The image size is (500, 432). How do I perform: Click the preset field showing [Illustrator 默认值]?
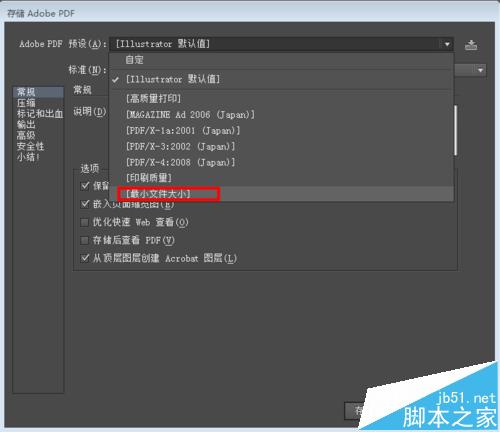tap(281, 44)
